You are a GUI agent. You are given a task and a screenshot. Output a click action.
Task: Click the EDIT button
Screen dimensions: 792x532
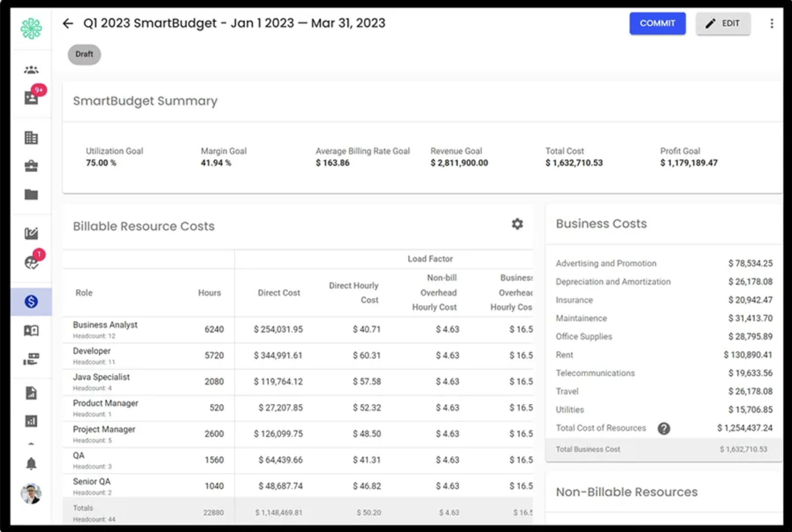point(723,23)
